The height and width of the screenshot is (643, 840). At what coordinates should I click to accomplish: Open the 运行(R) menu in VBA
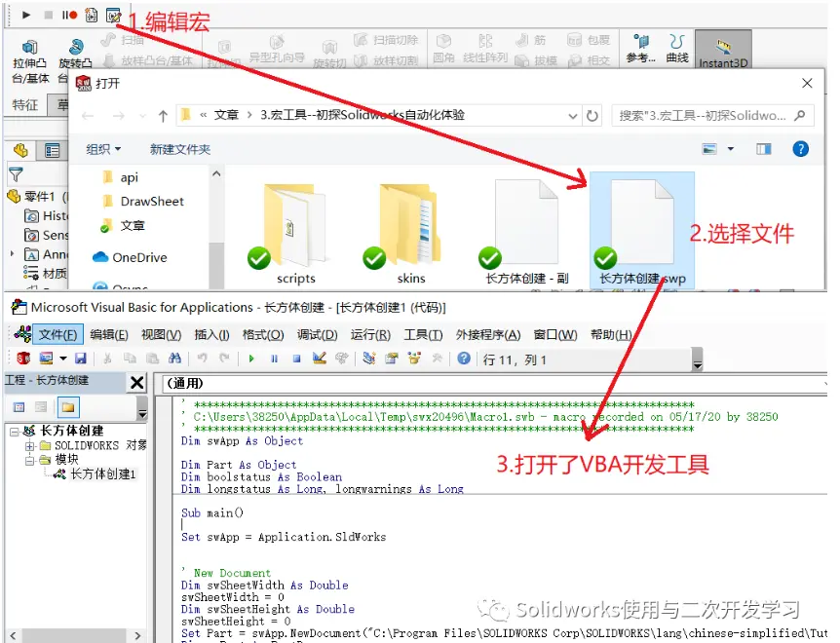pos(370,334)
